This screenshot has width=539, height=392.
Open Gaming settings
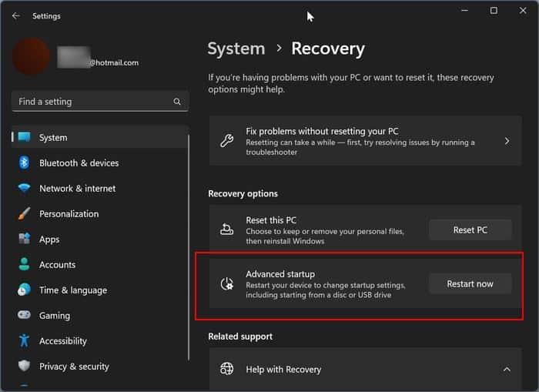pyautogui.click(x=100, y=315)
